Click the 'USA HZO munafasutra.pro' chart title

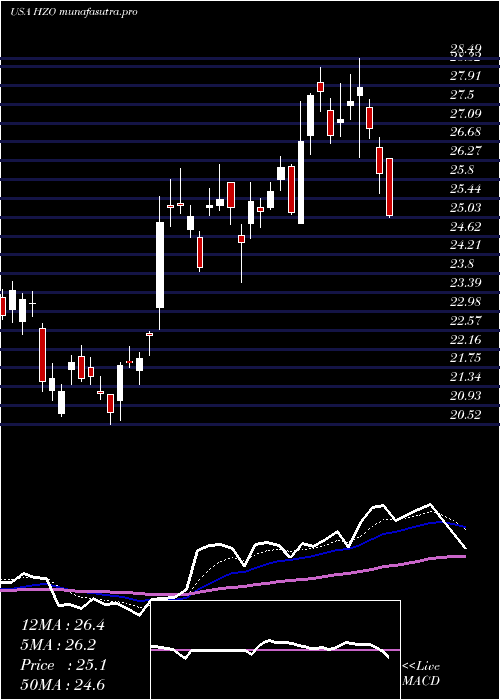pos(73,12)
